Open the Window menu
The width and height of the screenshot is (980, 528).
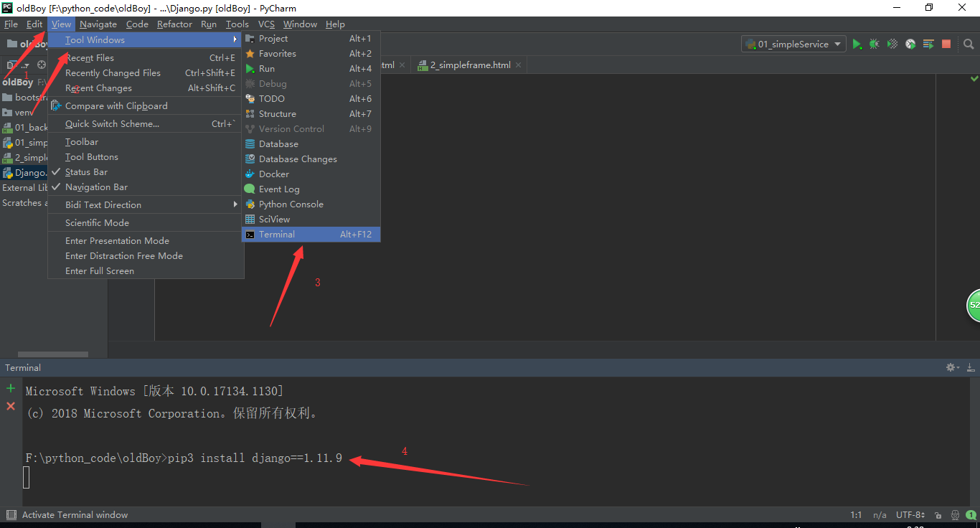click(300, 24)
